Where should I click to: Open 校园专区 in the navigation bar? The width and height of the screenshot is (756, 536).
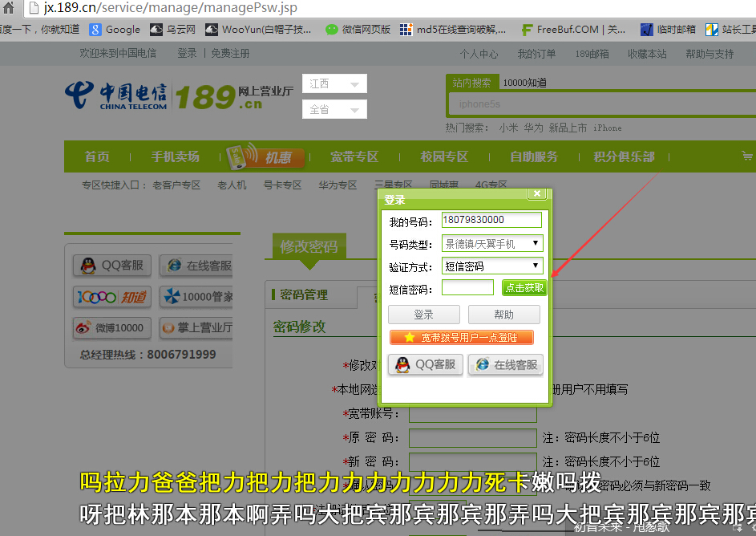point(444,156)
